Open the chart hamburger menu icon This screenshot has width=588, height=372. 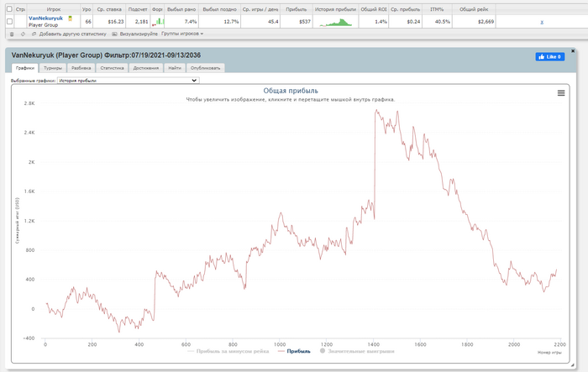[x=561, y=93]
